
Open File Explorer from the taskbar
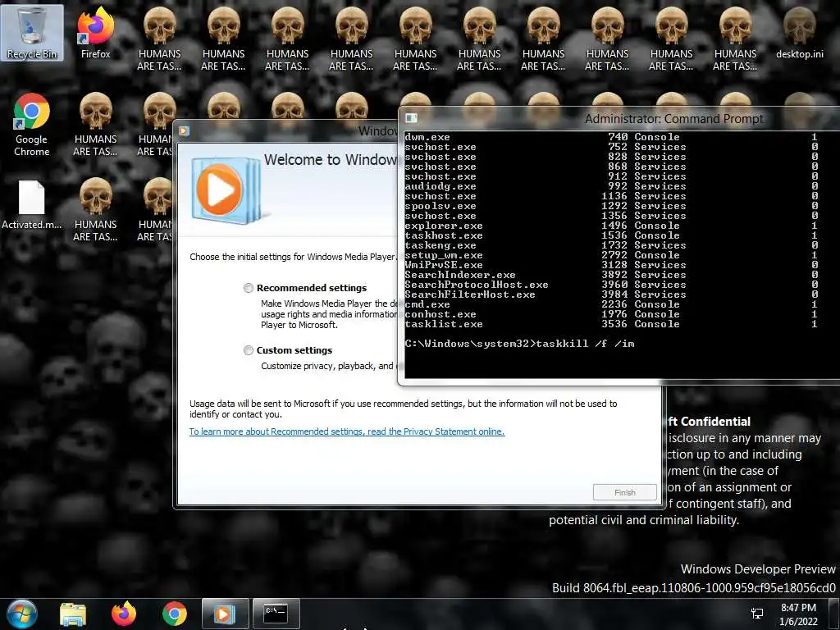click(x=73, y=614)
